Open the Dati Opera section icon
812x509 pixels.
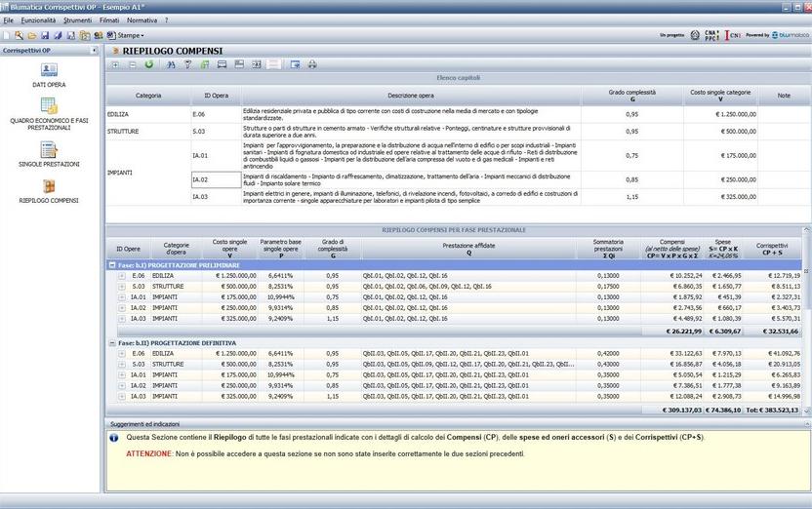coord(49,70)
